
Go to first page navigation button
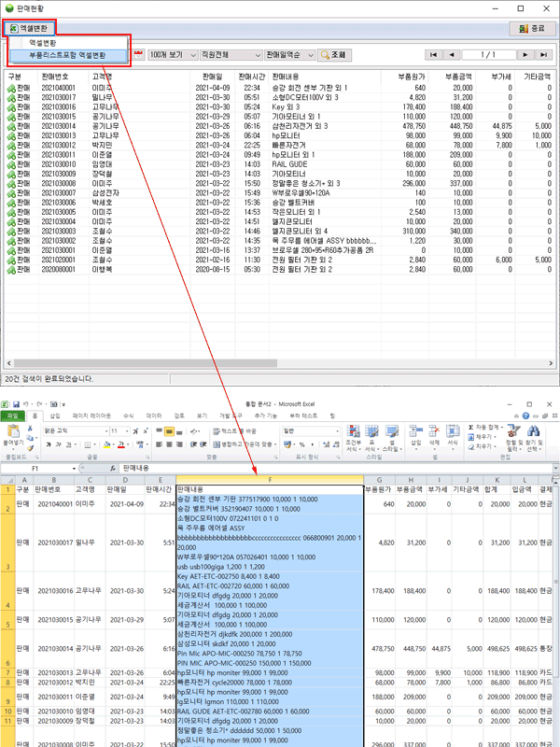pyautogui.click(x=433, y=55)
